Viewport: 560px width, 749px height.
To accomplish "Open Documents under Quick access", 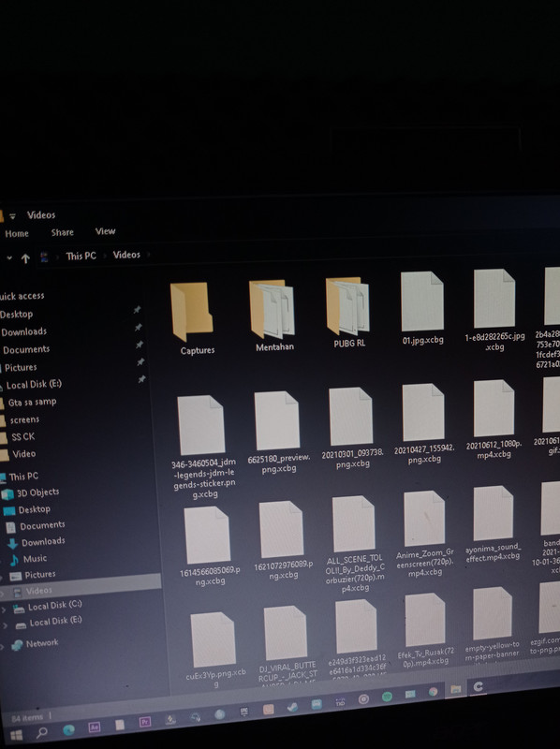I will (26, 349).
